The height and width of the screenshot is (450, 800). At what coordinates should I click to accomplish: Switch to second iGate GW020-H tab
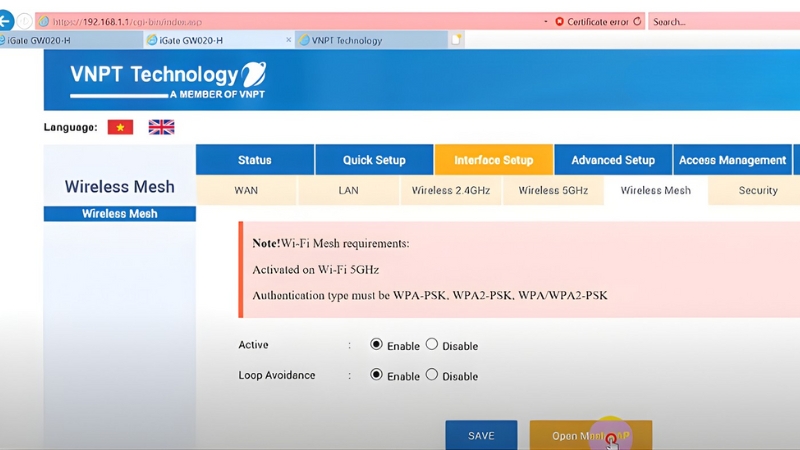[x=218, y=40]
